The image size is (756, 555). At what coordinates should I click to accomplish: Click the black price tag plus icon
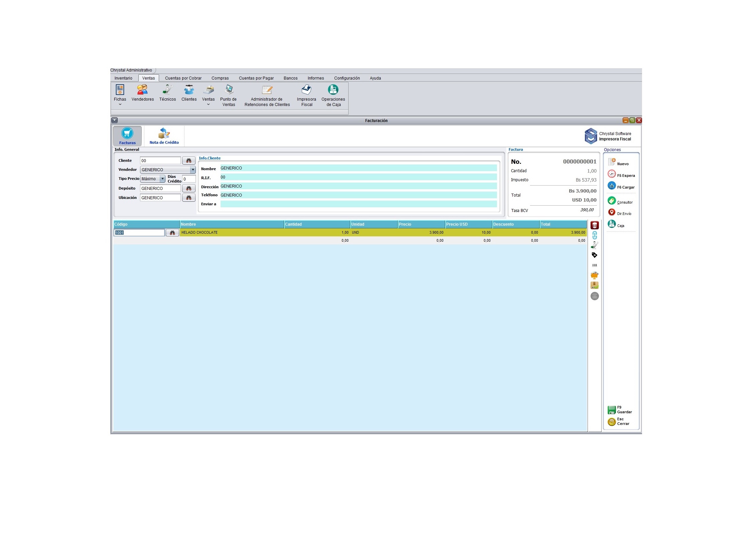pos(595,255)
